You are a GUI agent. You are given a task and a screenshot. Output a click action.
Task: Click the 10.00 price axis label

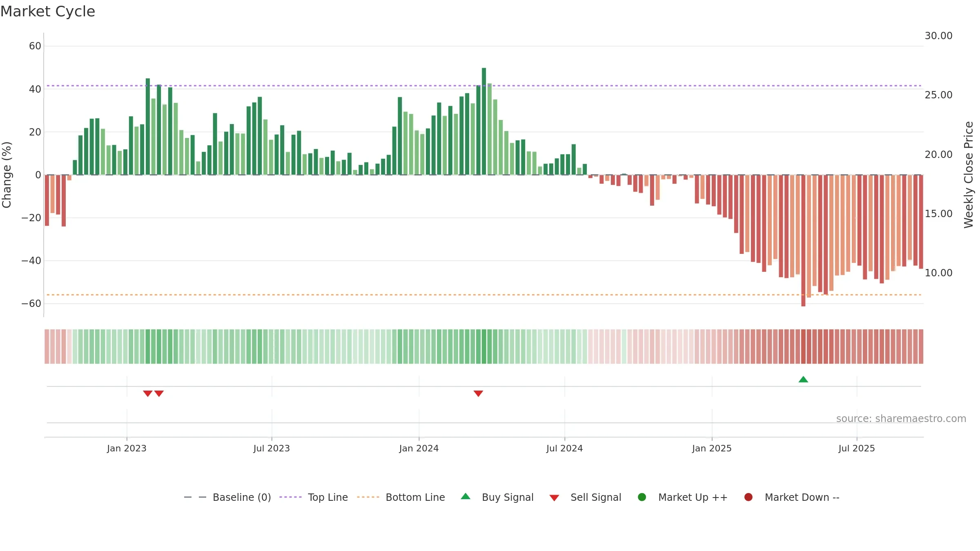938,273
